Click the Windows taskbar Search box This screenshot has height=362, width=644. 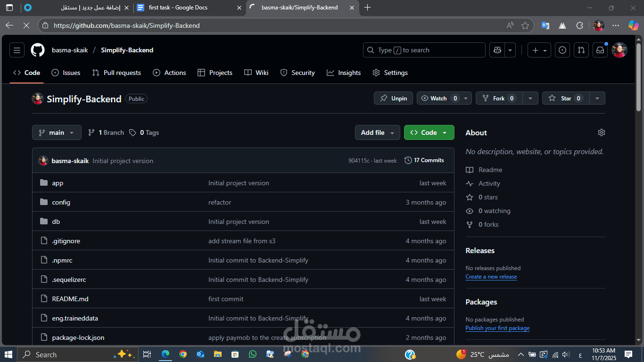click(78, 354)
